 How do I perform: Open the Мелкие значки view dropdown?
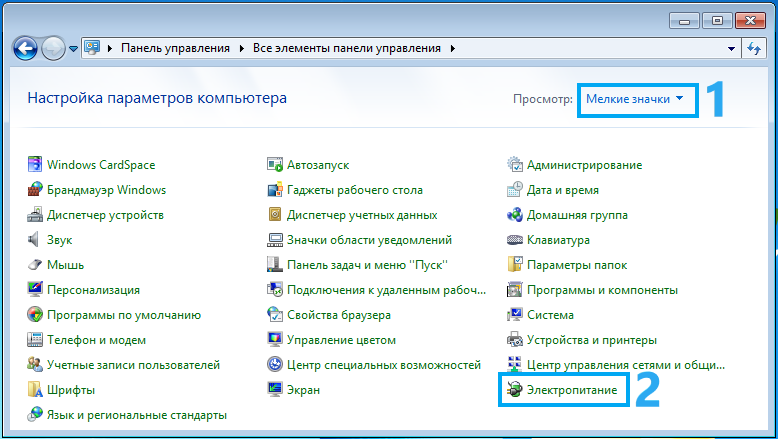(635, 99)
